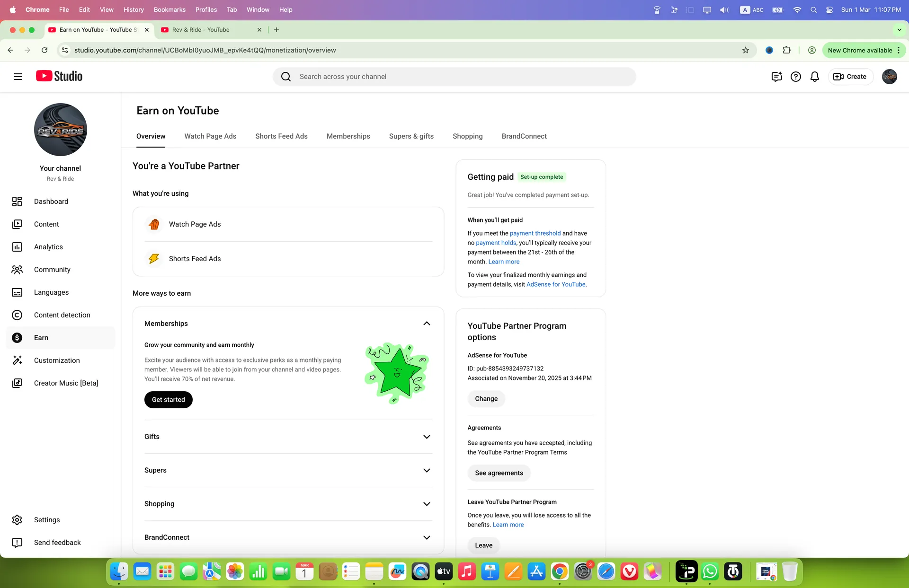Open the Supers & gifts tab
Viewport: 909px width, 588px height.
point(411,136)
